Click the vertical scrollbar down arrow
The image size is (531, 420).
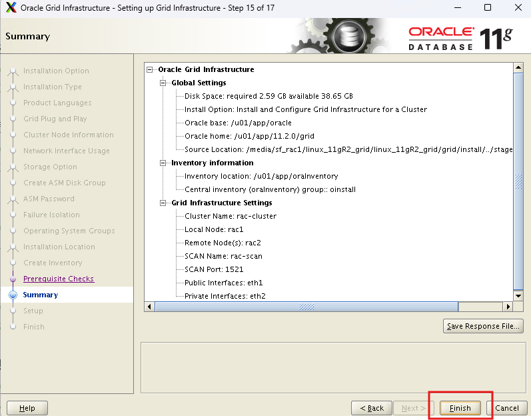click(x=518, y=295)
